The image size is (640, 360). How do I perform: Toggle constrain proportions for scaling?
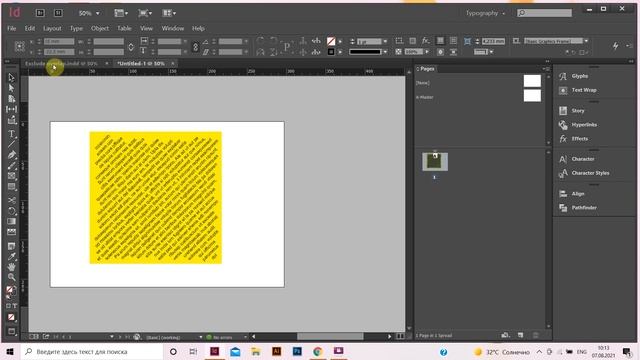pos(195,47)
